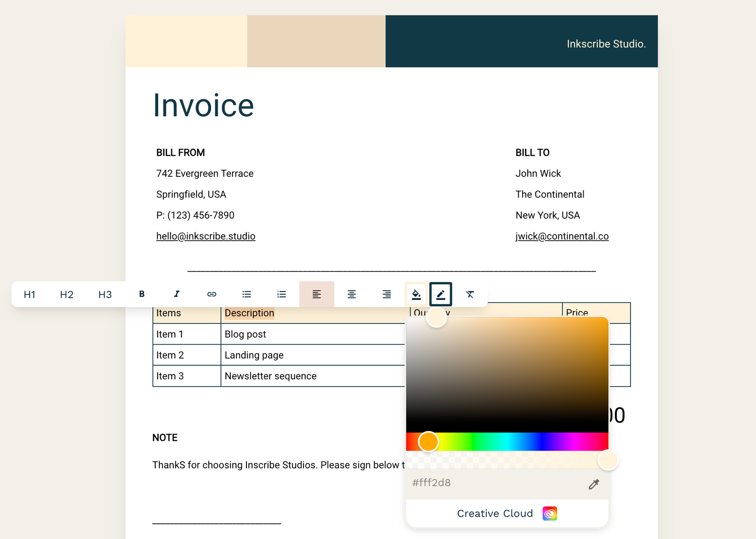Open the hello@inkscribe.studio email link

pyautogui.click(x=206, y=236)
